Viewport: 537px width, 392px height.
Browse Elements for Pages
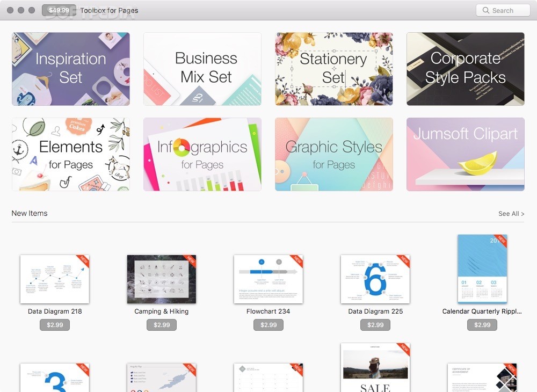pyautogui.click(x=70, y=154)
